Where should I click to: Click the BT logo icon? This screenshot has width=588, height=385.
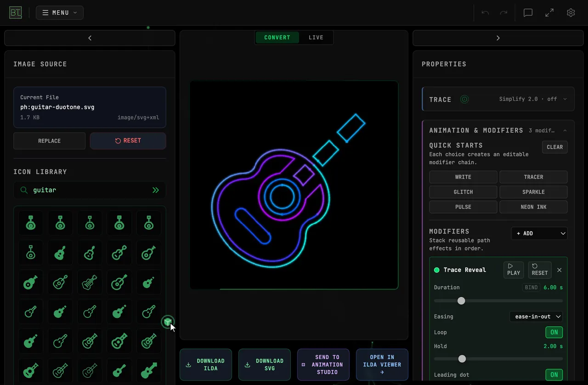tap(16, 12)
